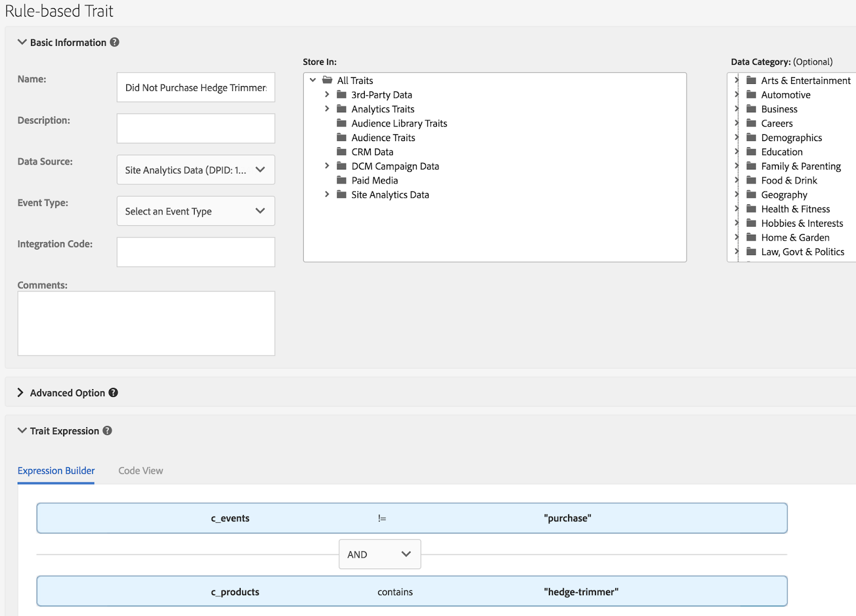Choose the Demographics data category label

coord(792,138)
